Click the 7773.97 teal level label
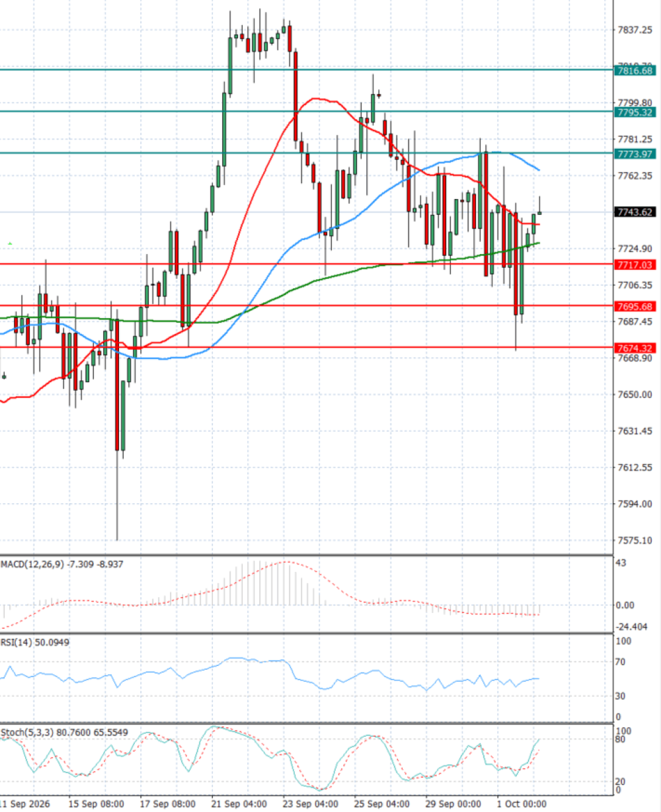Image resolution: width=661 pixels, height=812 pixels. point(635,154)
